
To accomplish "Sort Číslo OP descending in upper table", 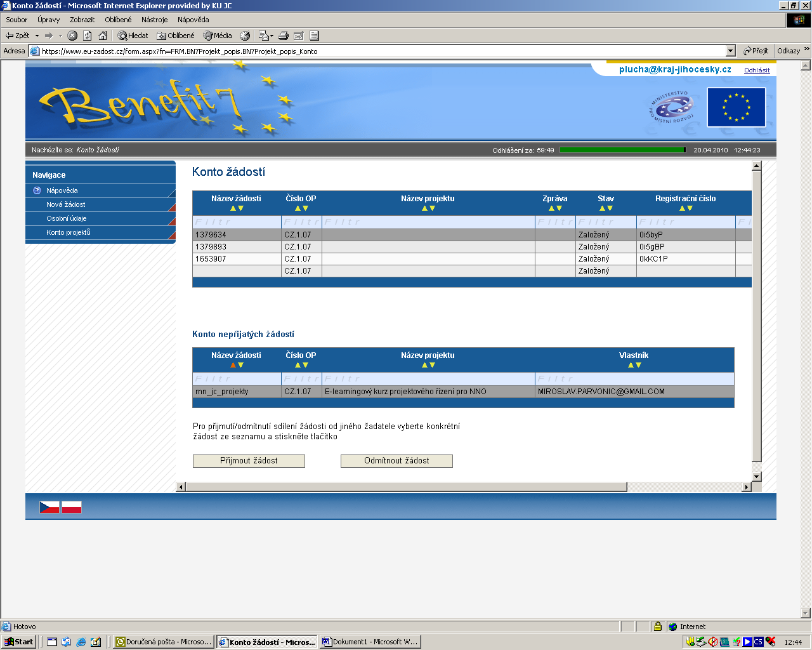I will [x=305, y=208].
